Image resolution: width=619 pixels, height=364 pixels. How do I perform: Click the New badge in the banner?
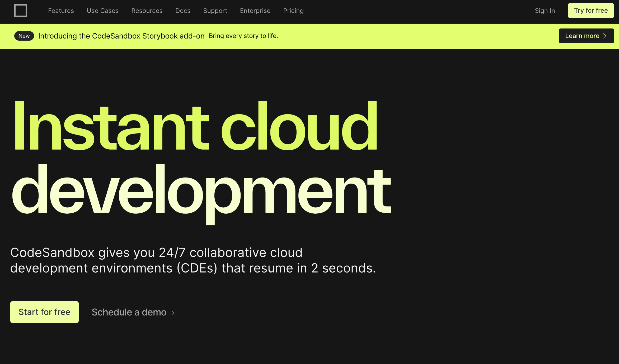pyautogui.click(x=24, y=36)
